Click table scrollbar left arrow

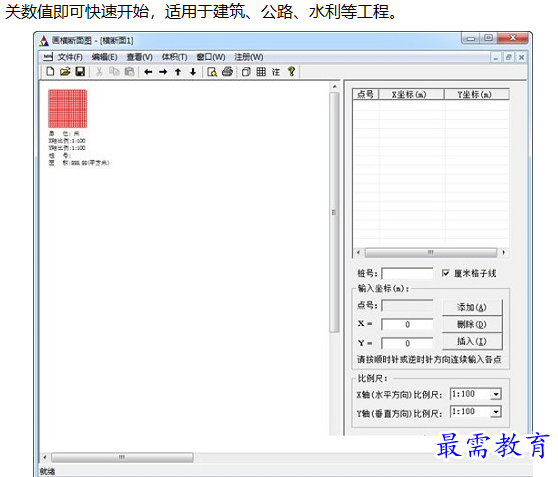(x=358, y=252)
